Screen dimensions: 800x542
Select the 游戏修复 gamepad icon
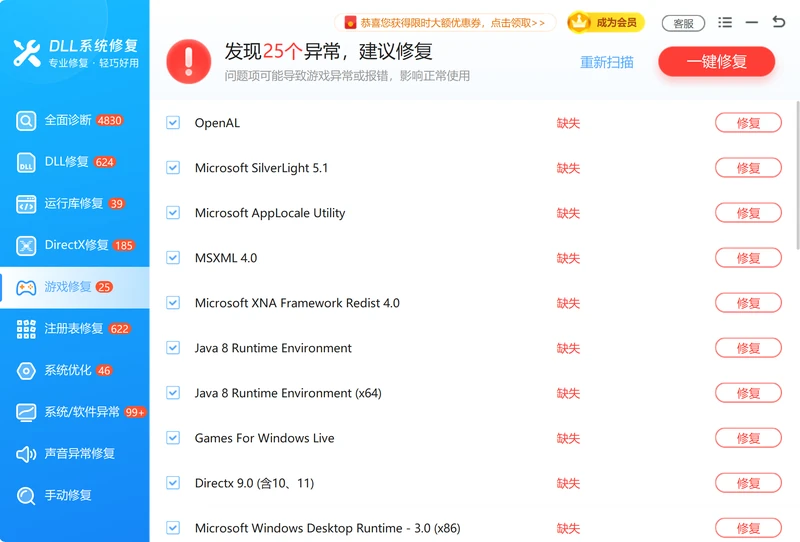(x=26, y=287)
